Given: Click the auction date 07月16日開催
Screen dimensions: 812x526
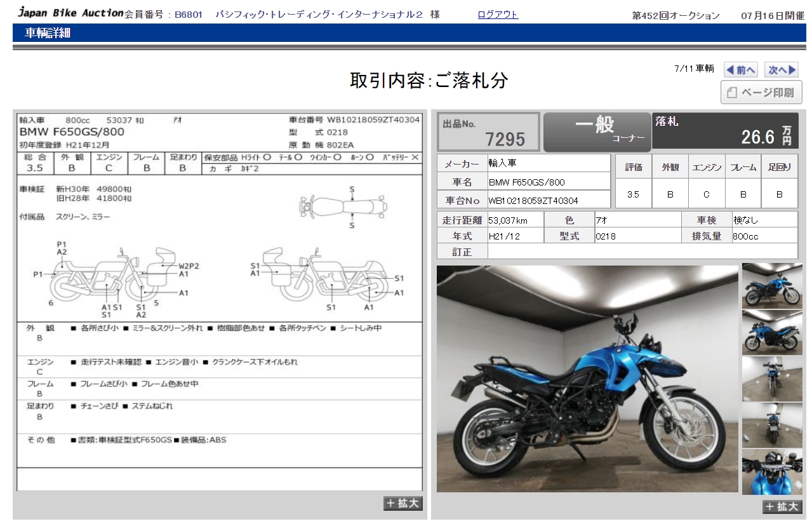Looking at the screenshot, I should click(x=772, y=16).
